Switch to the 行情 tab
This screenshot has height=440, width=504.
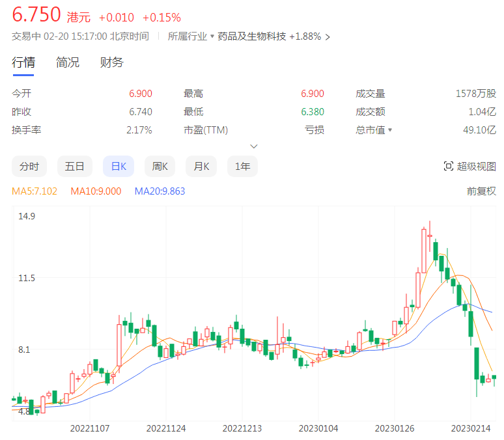23,62
